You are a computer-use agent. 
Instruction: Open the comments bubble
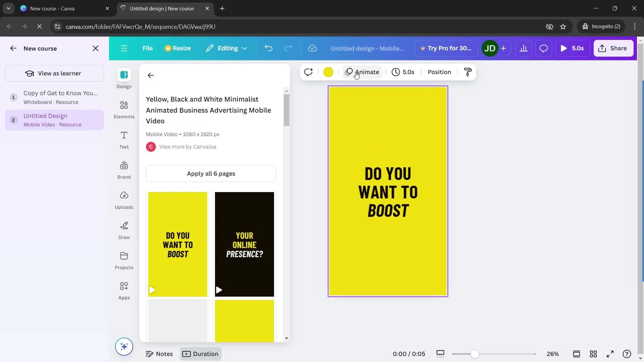543,48
